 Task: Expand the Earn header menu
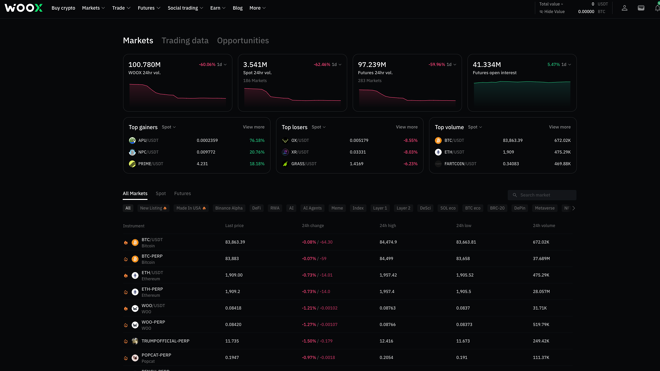218,8
